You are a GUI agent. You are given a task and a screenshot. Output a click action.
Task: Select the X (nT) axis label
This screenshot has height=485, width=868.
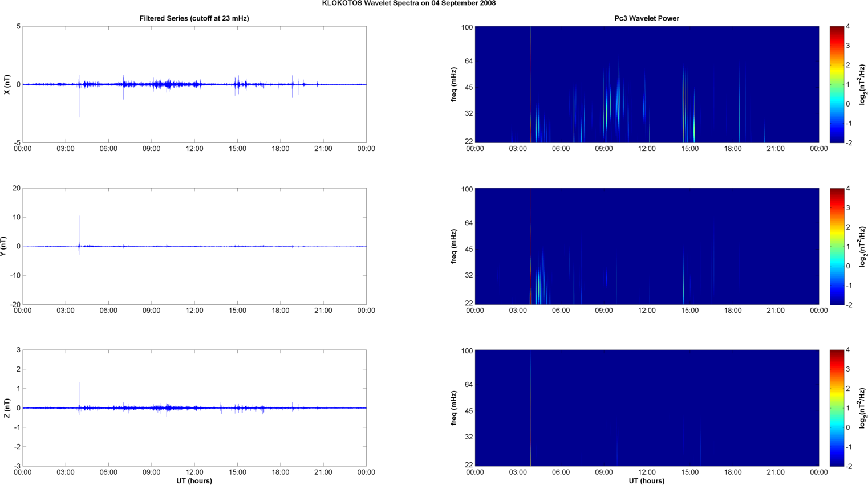pos(7,84)
